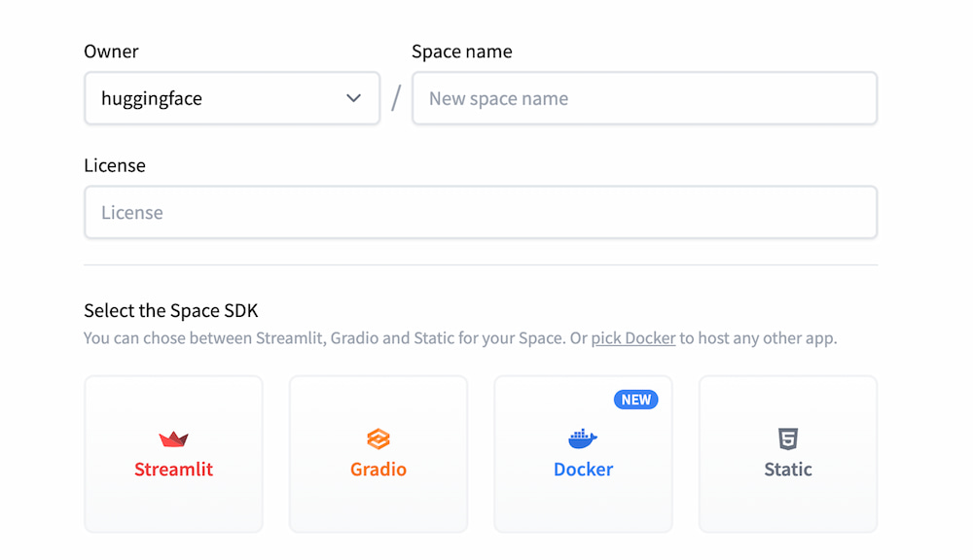
Task: Select the Streamlit crown icon
Action: pyautogui.click(x=172, y=437)
